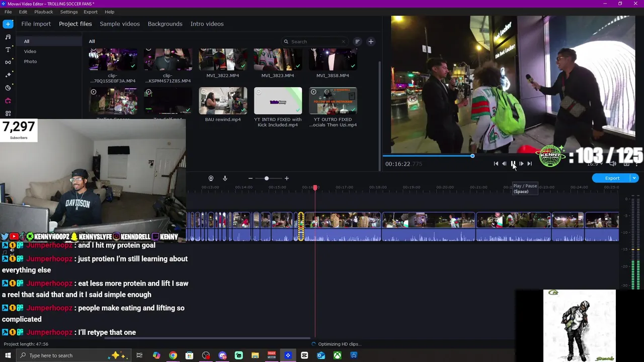Switch to the Backgrounds tab
The height and width of the screenshot is (362, 644).
point(165,24)
